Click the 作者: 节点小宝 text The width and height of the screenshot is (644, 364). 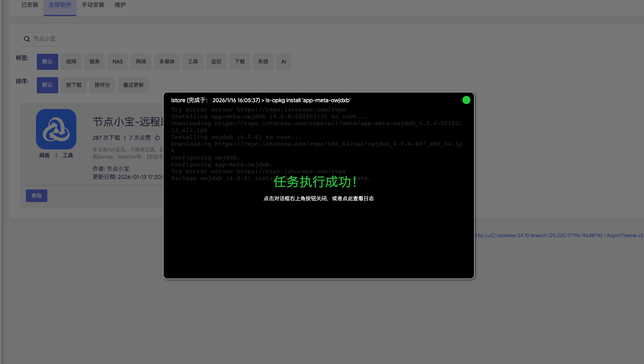click(x=111, y=169)
